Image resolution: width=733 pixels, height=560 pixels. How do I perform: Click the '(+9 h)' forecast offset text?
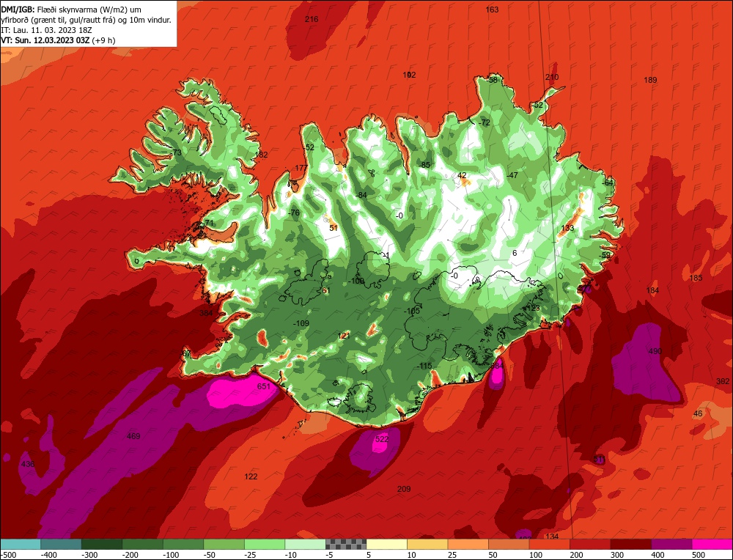(103, 40)
